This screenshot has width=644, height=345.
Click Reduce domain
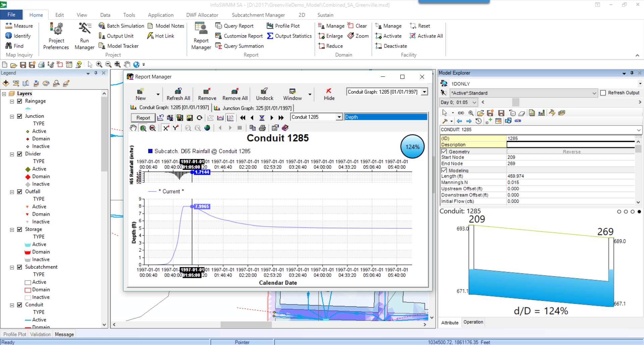[x=331, y=46]
